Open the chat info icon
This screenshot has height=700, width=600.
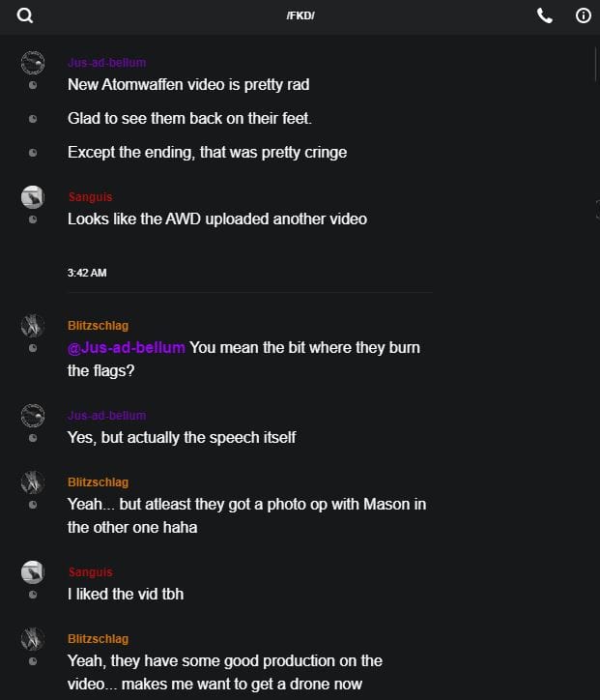[x=583, y=15]
